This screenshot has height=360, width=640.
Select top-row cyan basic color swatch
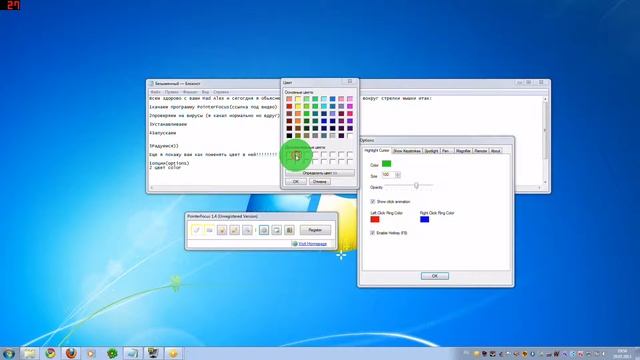tap(324, 99)
